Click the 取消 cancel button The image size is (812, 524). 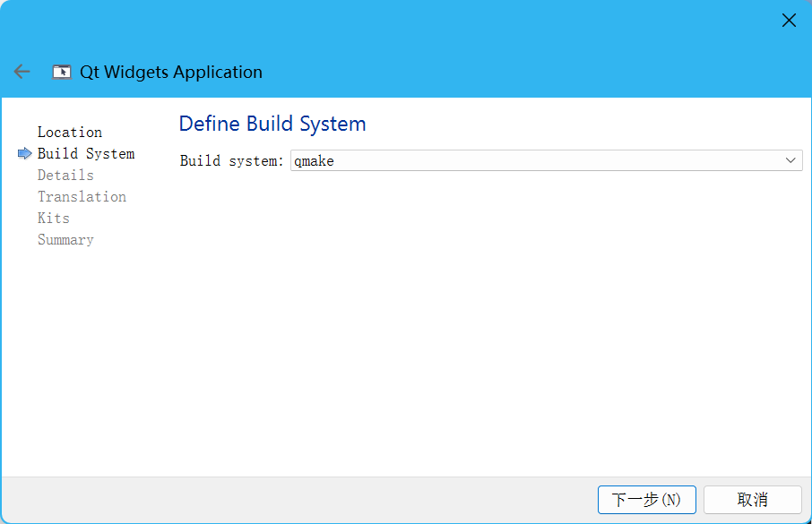coord(753,500)
